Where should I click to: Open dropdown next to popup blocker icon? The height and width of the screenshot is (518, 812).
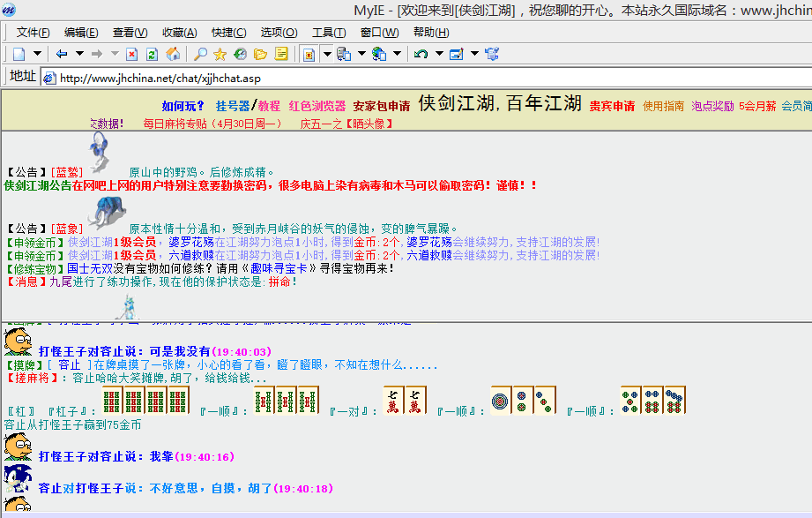pos(327,54)
